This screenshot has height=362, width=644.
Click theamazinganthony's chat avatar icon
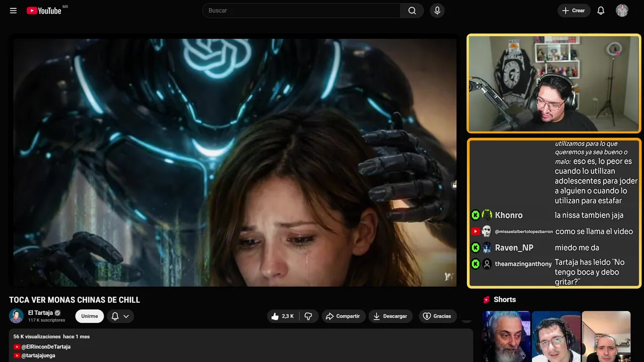[x=487, y=264]
